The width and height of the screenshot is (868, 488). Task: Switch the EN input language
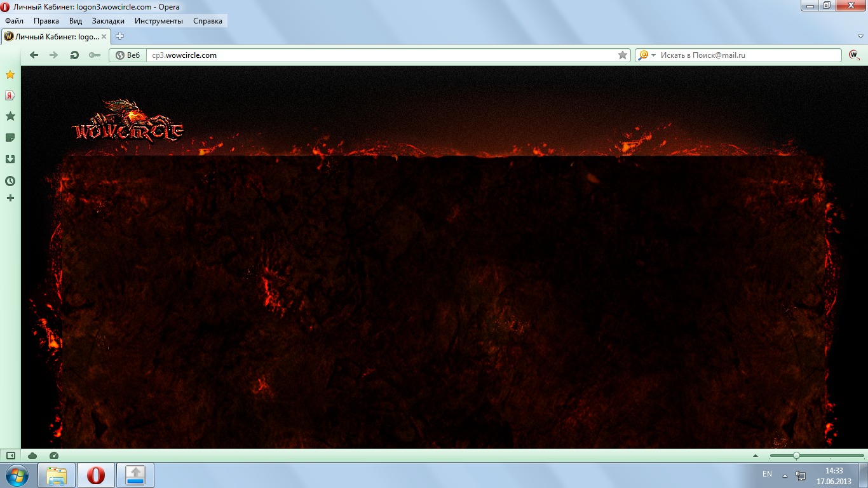[x=767, y=474]
